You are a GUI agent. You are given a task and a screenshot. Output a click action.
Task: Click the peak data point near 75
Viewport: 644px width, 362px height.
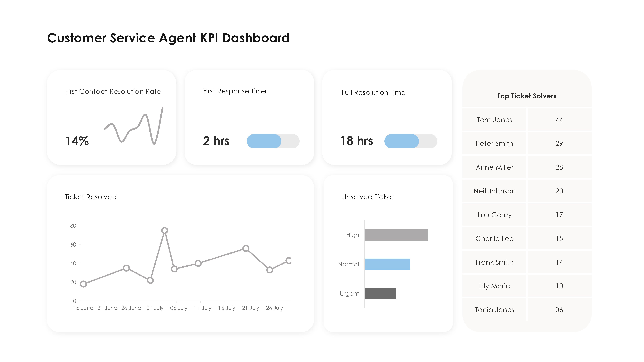(164, 230)
